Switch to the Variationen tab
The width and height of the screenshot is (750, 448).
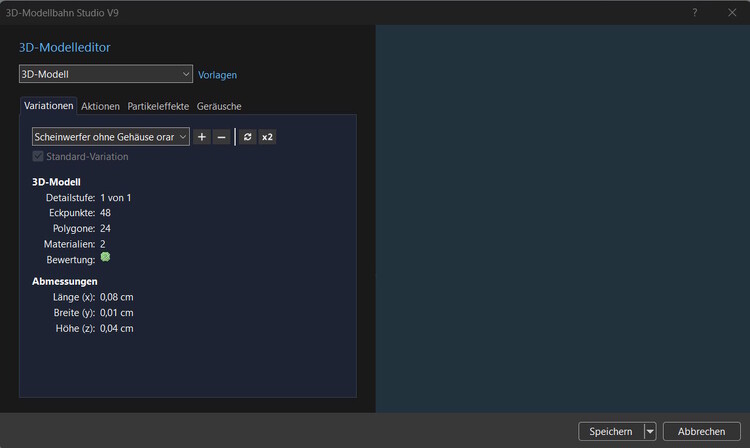pos(48,106)
